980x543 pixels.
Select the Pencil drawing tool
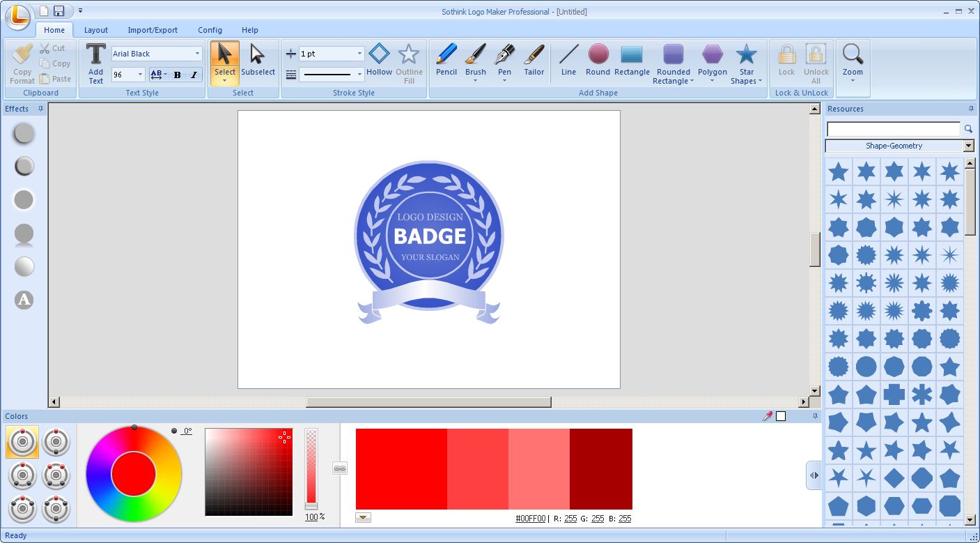446,60
